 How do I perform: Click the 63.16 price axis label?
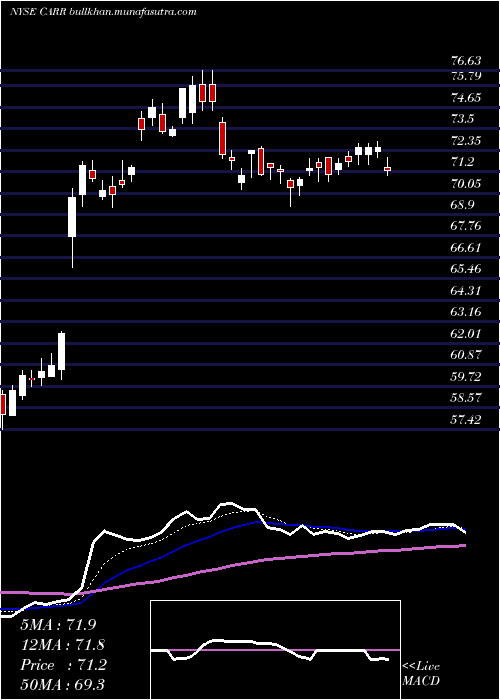pos(467,312)
